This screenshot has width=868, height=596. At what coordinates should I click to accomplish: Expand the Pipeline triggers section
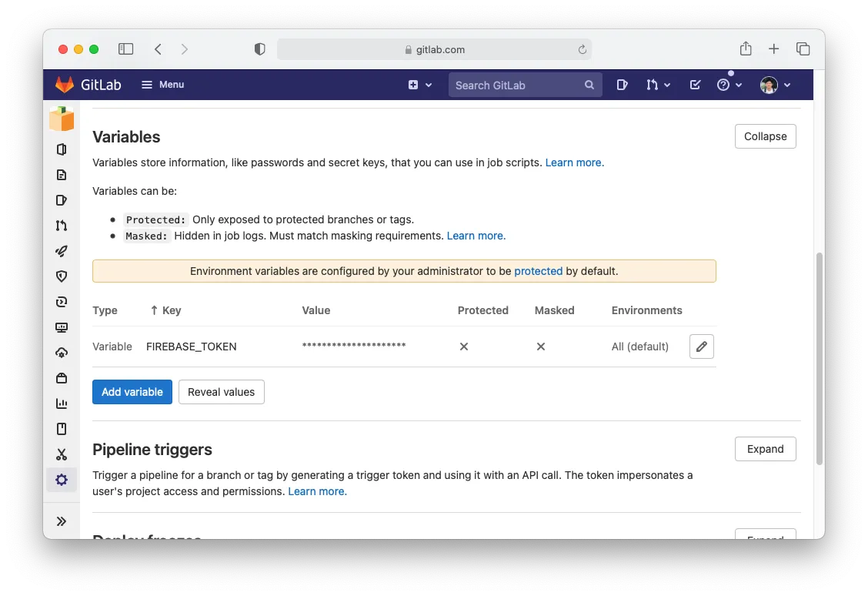click(765, 449)
